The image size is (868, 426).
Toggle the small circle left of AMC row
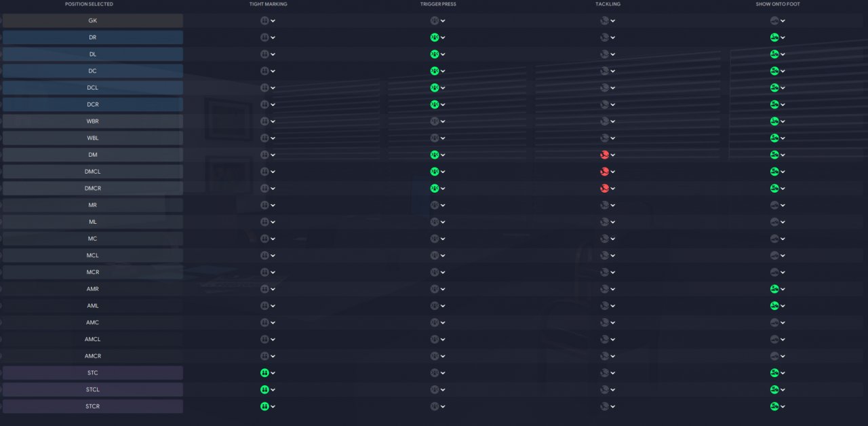pyautogui.click(x=1, y=322)
